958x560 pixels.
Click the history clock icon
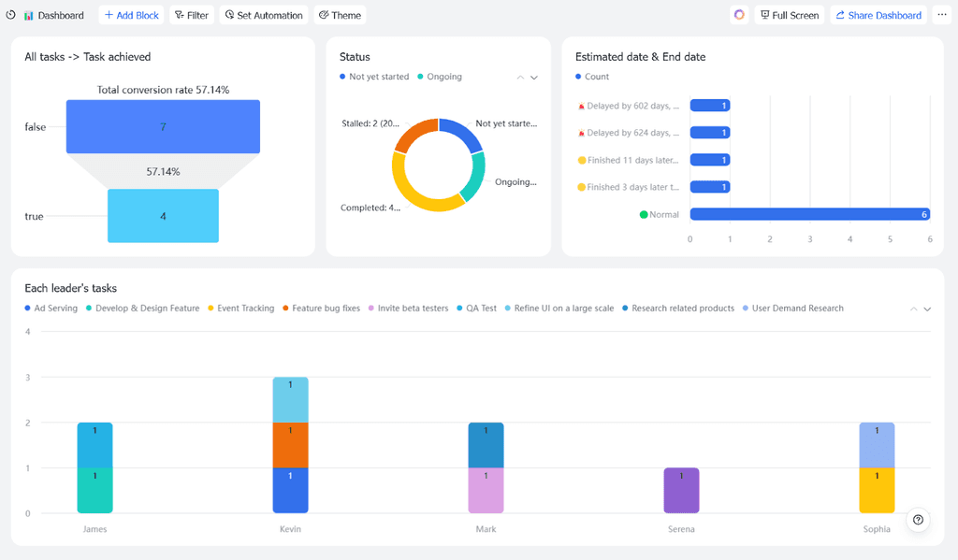pyautogui.click(x=10, y=15)
